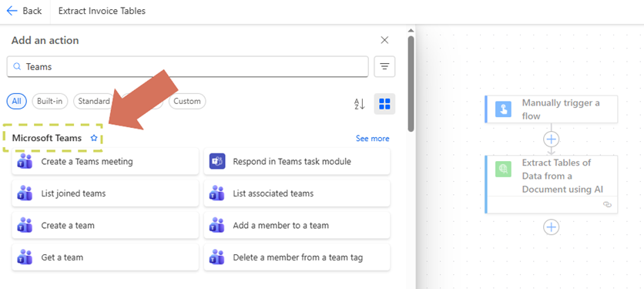Screen dimensions: 644x289
Task: Choose Respond in Teams task module action
Action: pyautogui.click(x=297, y=162)
